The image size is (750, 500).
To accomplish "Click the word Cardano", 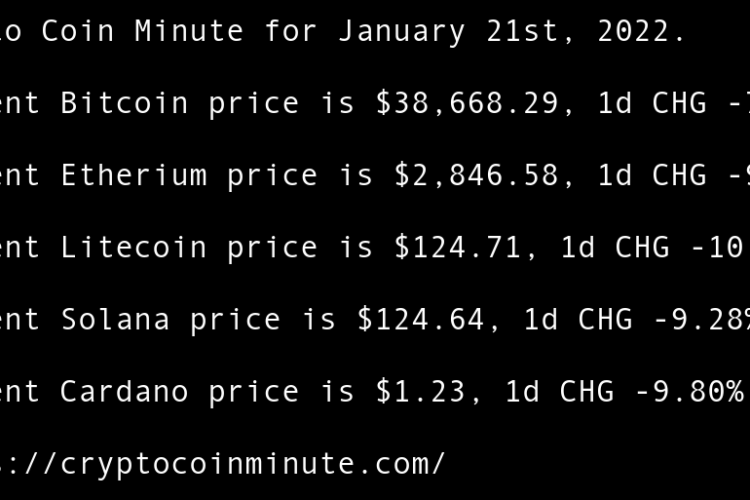I will [124, 391].
